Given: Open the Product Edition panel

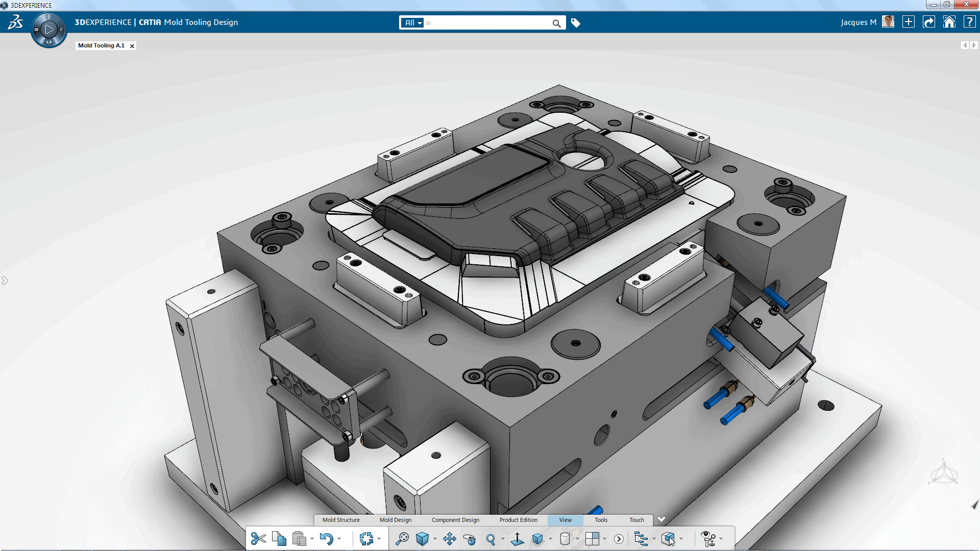Looking at the screenshot, I should point(518,519).
